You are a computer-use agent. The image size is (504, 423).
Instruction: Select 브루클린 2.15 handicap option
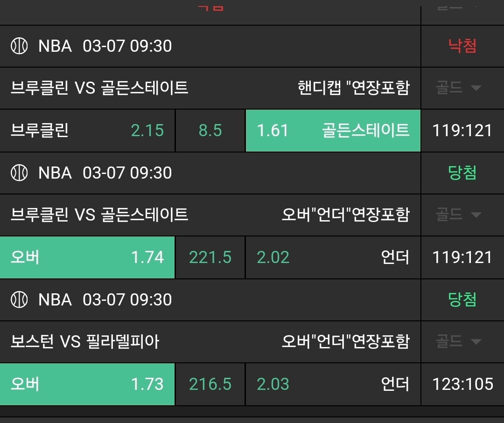tap(87, 131)
